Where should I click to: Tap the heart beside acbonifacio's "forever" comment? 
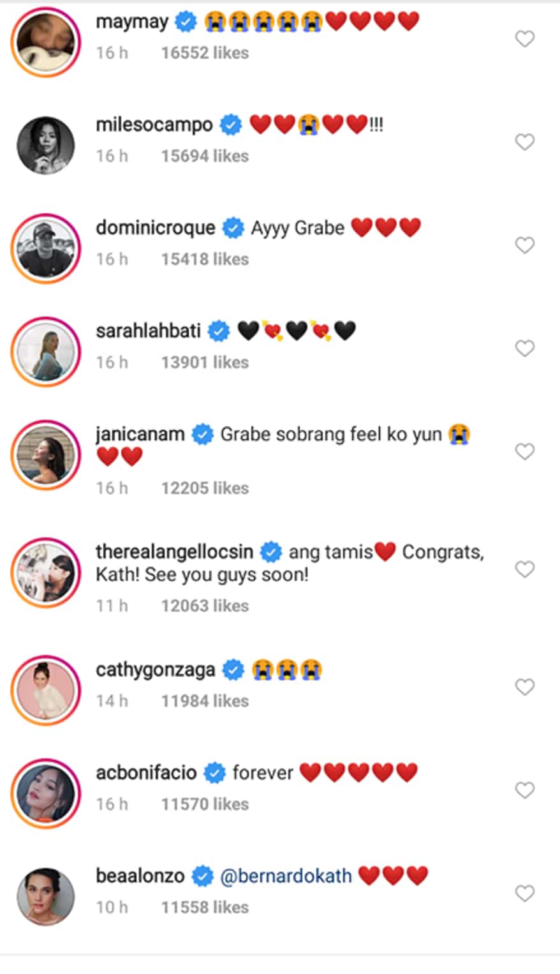[x=524, y=790]
